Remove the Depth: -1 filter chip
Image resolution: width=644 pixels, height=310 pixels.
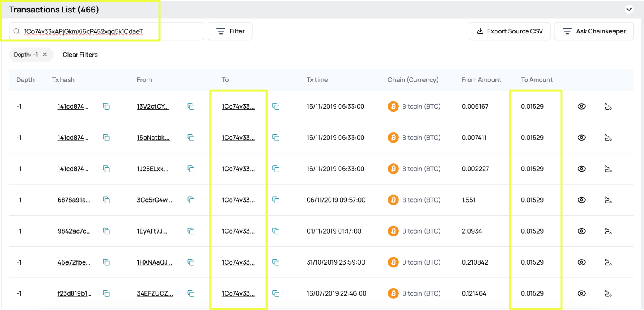(45, 55)
